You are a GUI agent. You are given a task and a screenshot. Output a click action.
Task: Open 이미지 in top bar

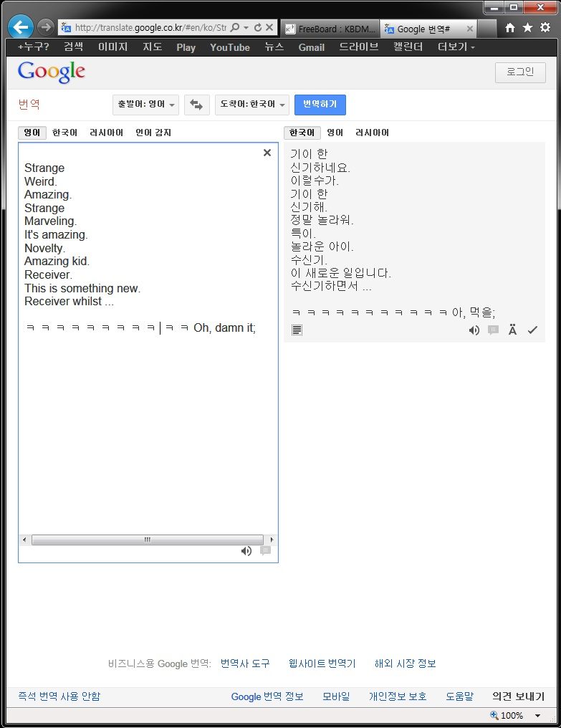tap(113, 47)
